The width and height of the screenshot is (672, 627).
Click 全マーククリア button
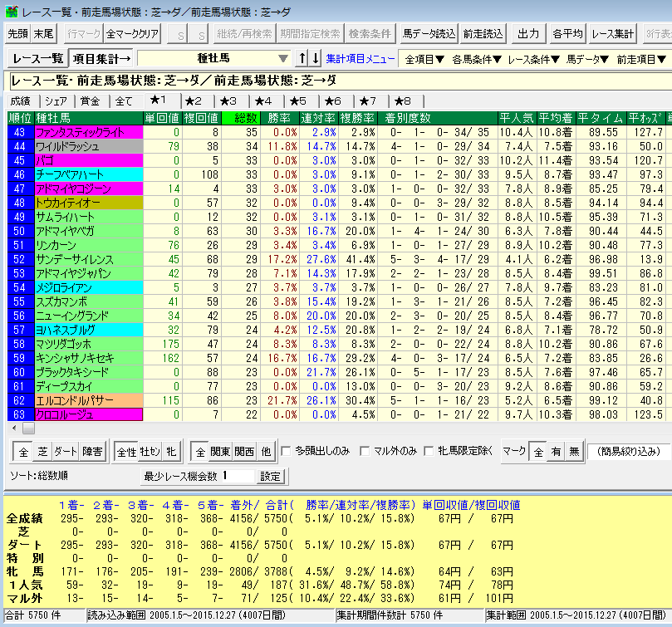pyautogui.click(x=132, y=33)
